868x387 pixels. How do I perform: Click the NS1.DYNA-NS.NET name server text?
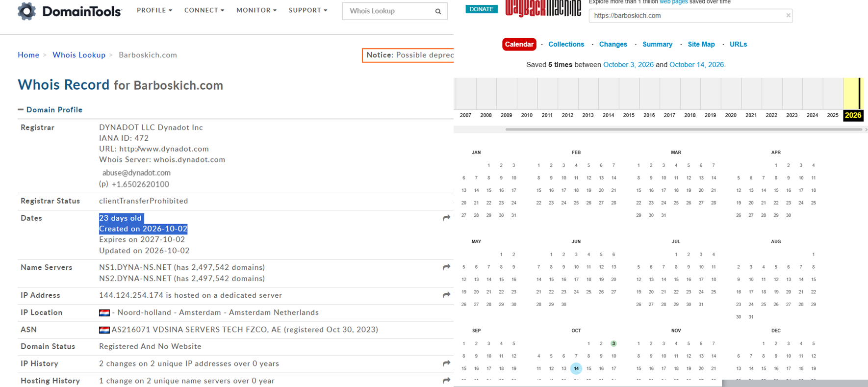pyautogui.click(x=135, y=267)
